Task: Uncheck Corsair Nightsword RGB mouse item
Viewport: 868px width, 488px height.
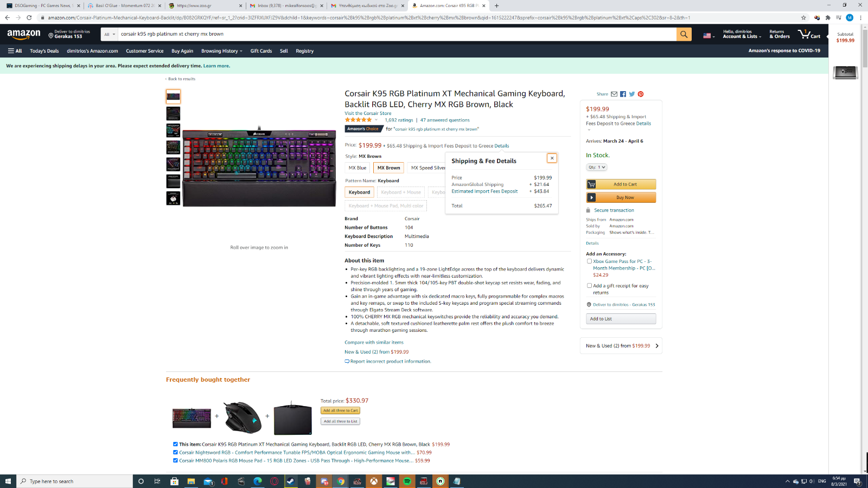Action: 175,452
